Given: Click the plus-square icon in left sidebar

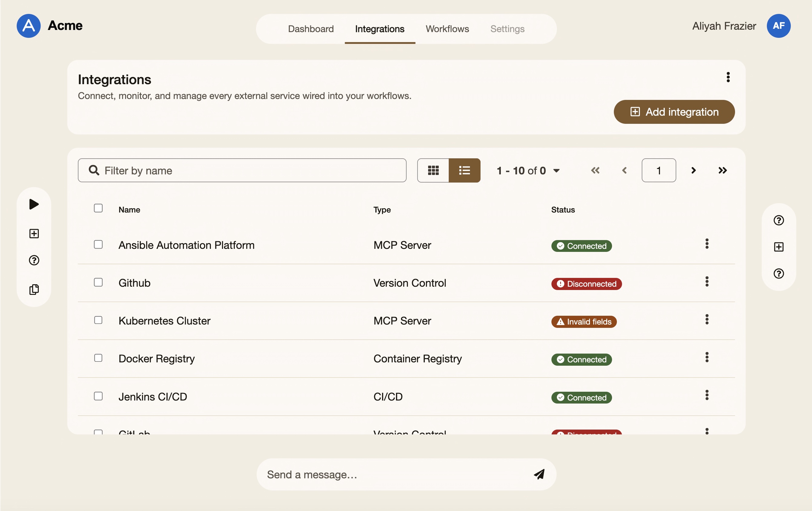Looking at the screenshot, I should point(34,233).
